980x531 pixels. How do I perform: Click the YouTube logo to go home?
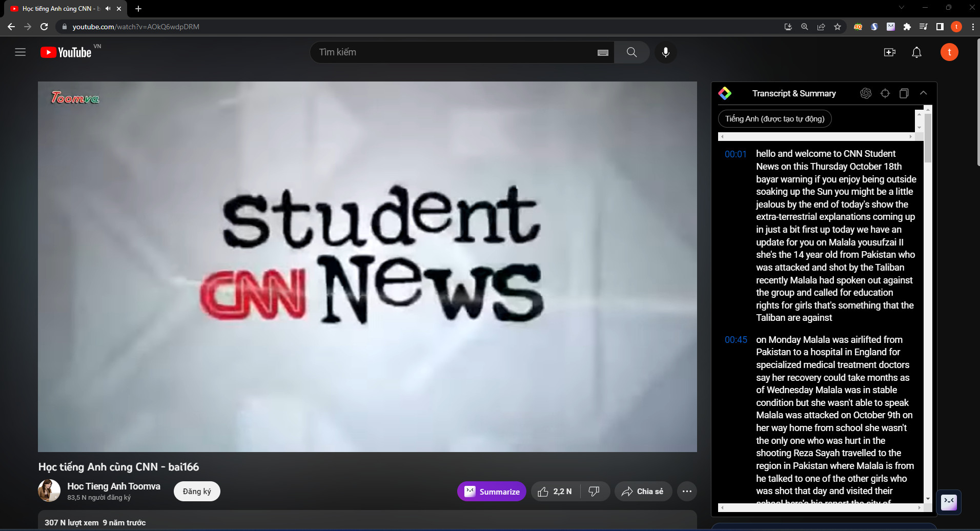coord(67,52)
